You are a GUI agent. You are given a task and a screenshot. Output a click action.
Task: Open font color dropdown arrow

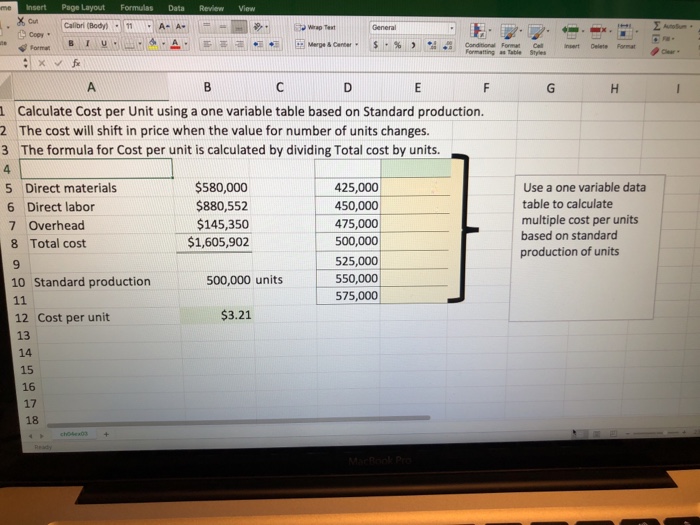click(x=186, y=44)
